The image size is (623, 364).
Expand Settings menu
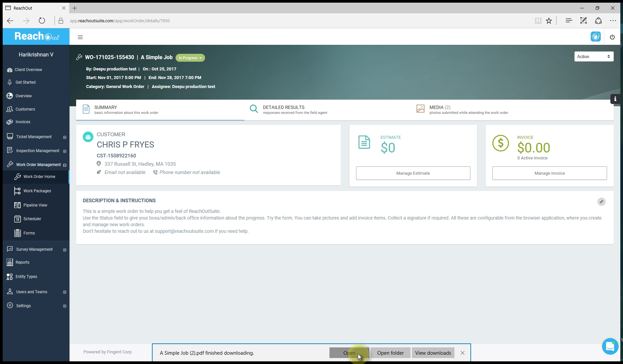click(x=64, y=306)
